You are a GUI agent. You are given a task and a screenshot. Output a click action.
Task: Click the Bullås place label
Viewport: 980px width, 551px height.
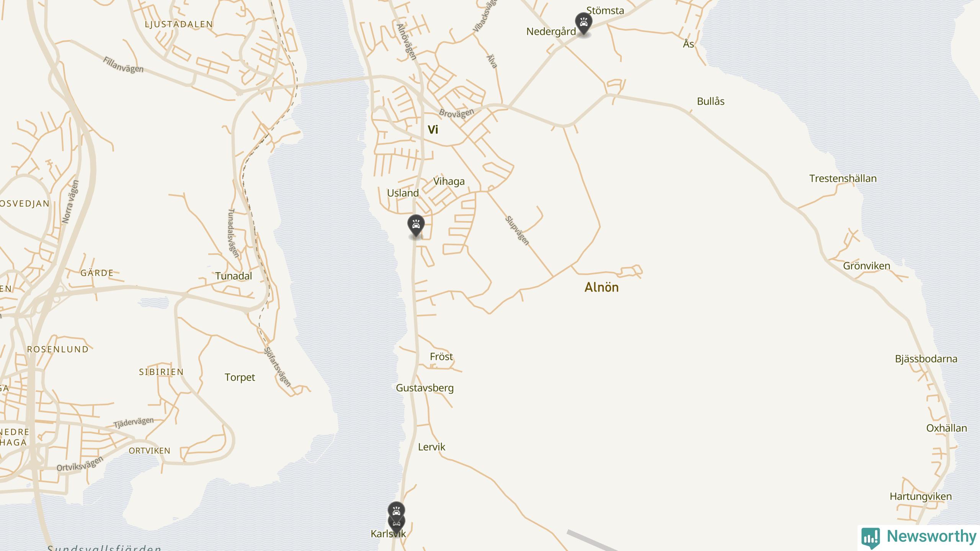coord(711,101)
